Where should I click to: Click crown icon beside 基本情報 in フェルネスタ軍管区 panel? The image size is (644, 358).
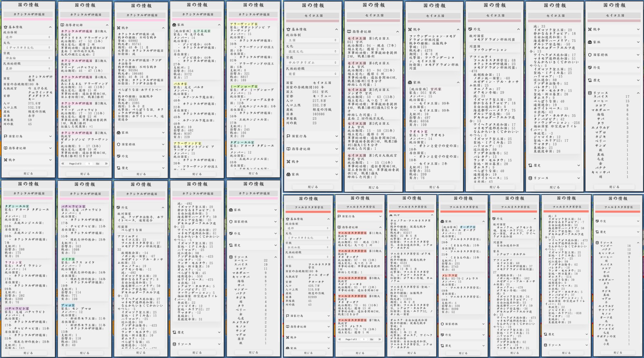point(288,219)
